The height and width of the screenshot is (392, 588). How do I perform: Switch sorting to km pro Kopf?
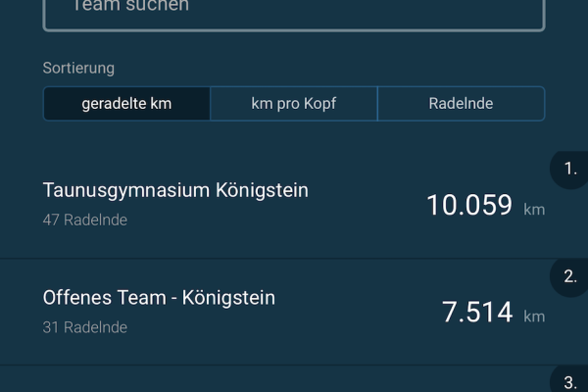(x=294, y=104)
